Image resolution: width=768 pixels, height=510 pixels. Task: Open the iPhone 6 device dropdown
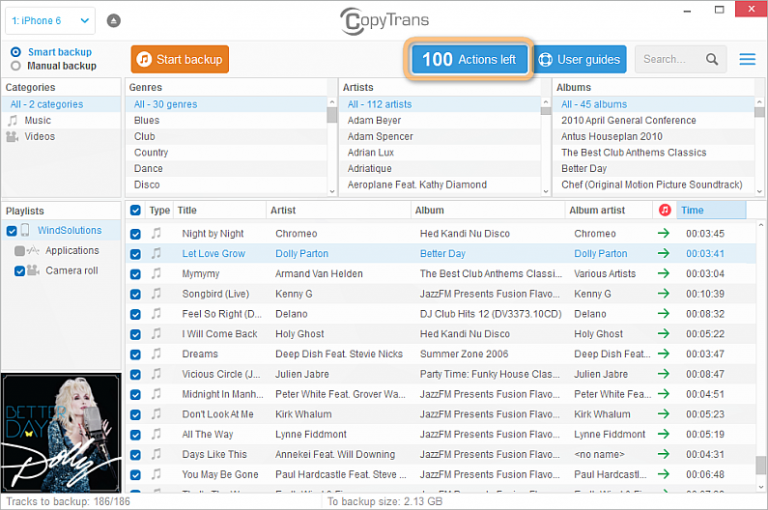pos(50,20)
